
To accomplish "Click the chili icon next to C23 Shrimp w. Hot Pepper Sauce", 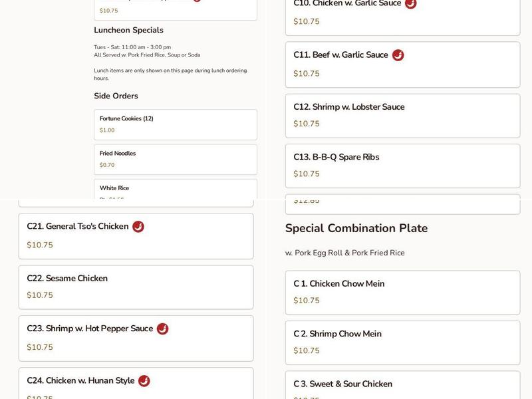I will pyautogui.click(x=163, y=329).
